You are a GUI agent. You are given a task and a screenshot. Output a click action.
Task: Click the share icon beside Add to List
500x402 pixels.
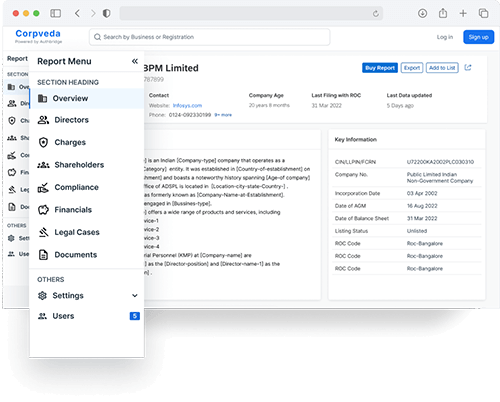(468, 68)
